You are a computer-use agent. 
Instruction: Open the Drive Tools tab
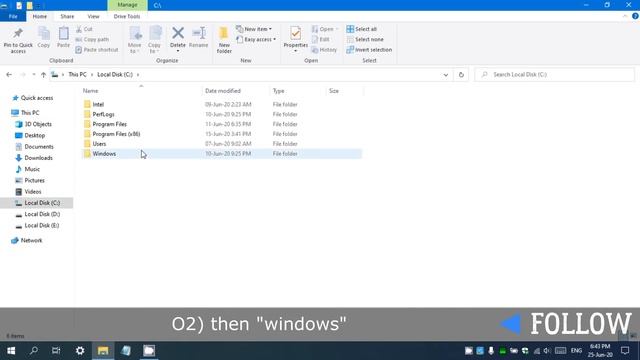(x=127, y=16)
